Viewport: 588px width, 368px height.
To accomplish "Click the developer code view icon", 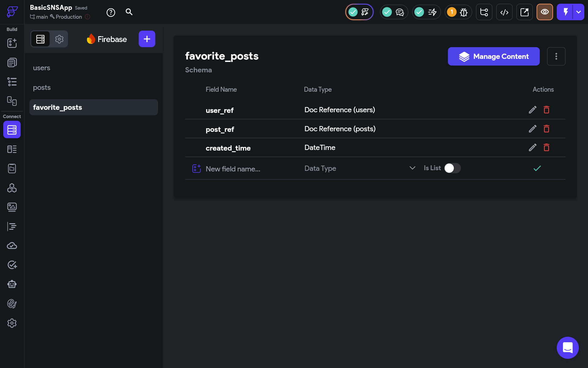I will [x=504, y=12].
